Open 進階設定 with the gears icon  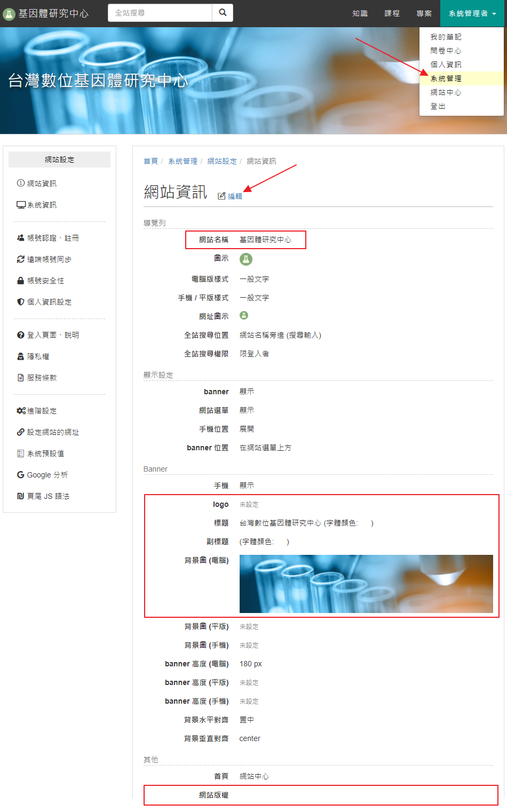36,411
